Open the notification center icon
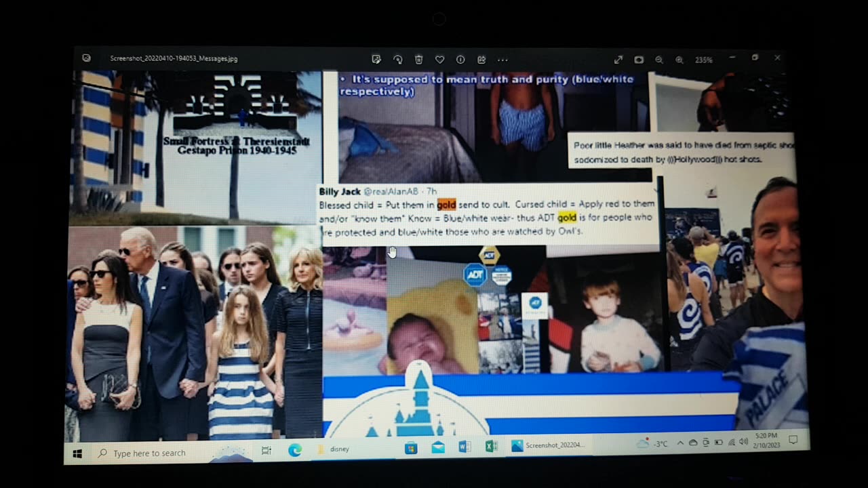Image resolution: width=868 pixels, height=488 pixels. pos(793,440)
